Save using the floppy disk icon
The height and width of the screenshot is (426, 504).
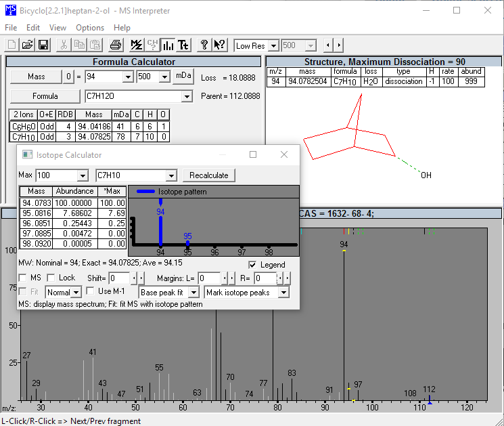[x=43, y=45]
